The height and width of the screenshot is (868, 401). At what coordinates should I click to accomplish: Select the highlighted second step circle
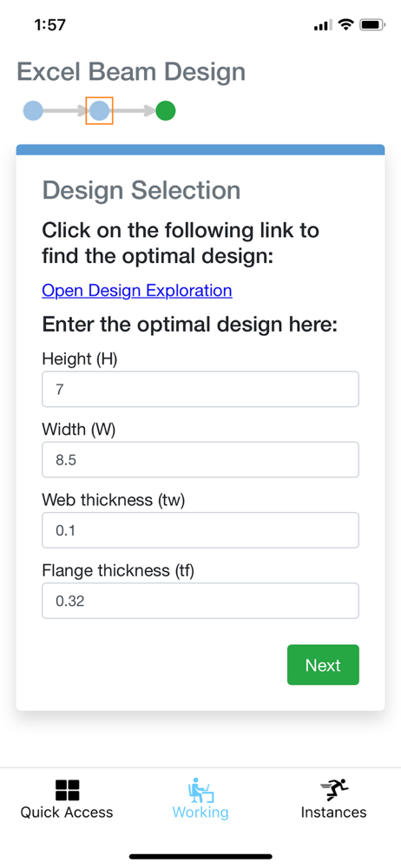pyautogui.click(x=100, y=111)
